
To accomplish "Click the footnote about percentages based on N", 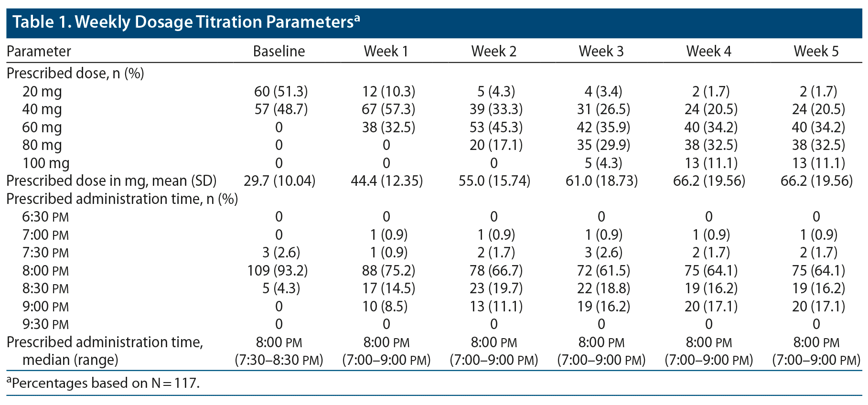I will tap(103, 383).
